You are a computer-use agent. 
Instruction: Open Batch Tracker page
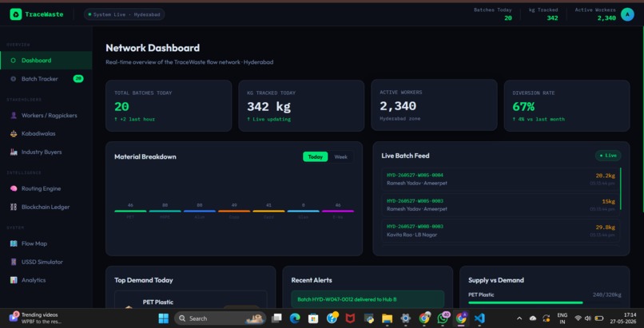point(46,79)
